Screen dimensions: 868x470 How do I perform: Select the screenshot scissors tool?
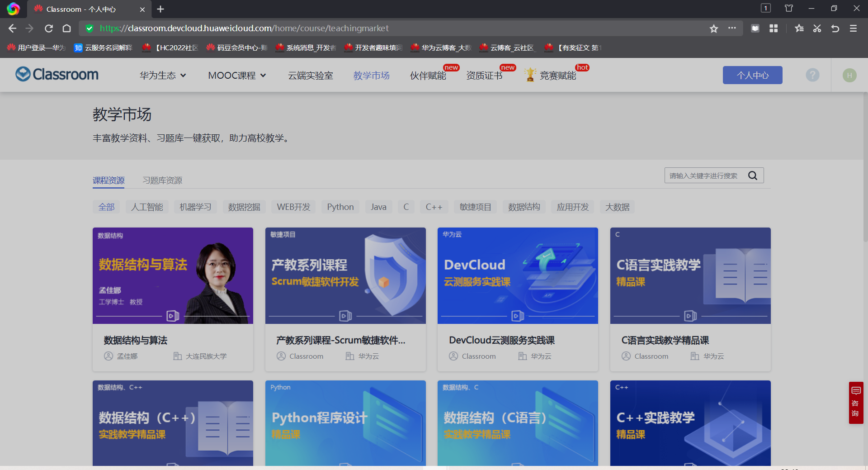[x=817, y=28]
